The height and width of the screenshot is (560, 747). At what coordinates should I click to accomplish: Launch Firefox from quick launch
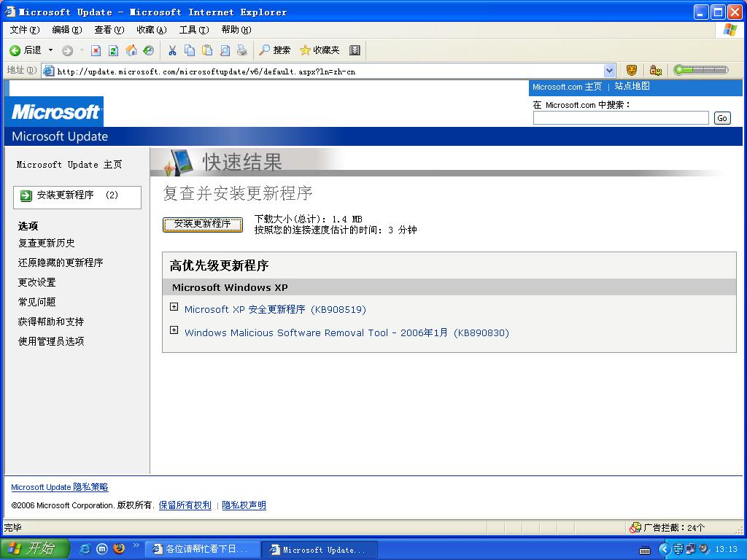[x=119, y=549]
